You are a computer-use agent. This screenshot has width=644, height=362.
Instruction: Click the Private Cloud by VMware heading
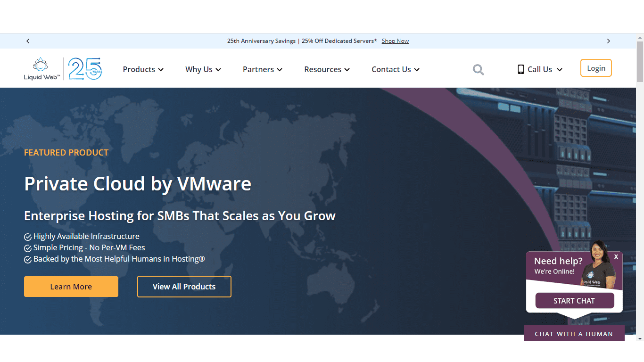138,184
